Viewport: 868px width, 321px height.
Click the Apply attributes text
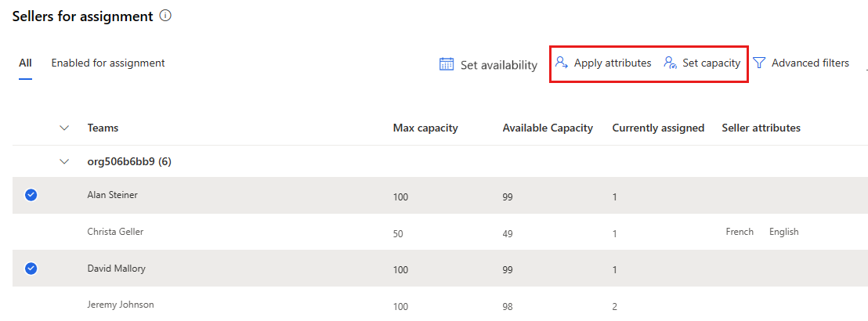click(612, 63)
